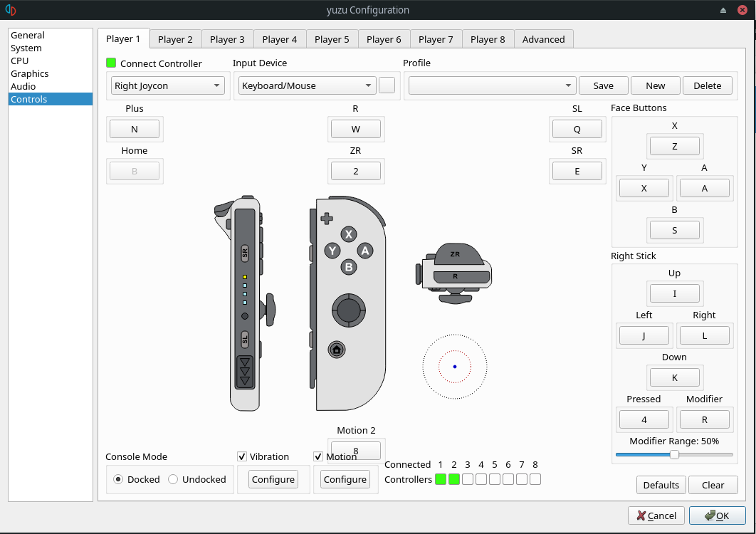
Task: Click the plus icon on the Joycon diagram
Action: [x=327, y=219]
